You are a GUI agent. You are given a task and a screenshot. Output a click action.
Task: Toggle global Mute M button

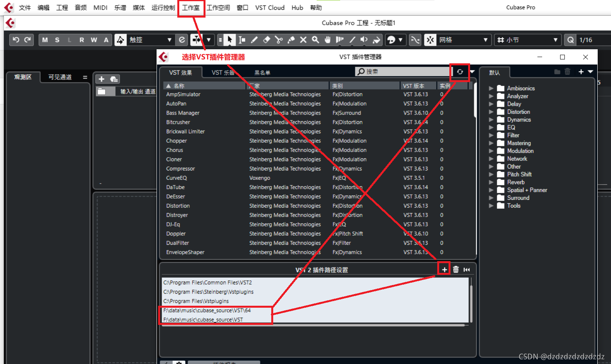45,40
